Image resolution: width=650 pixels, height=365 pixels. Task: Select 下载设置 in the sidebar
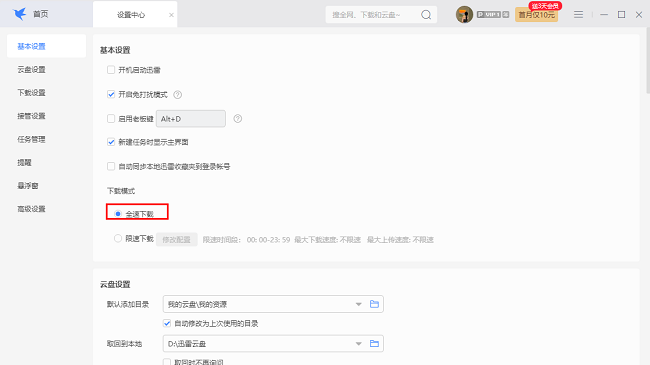32,92
